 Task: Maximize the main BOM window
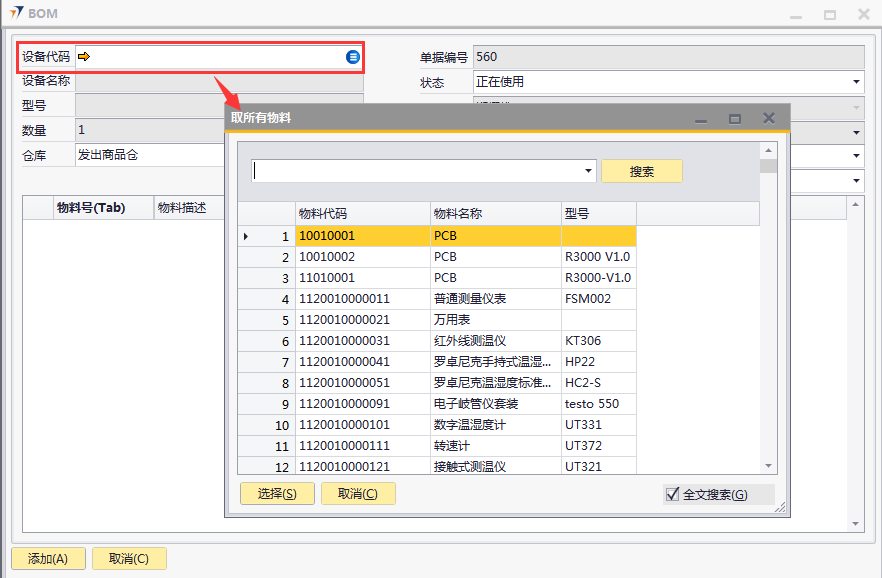pos(829,14)
